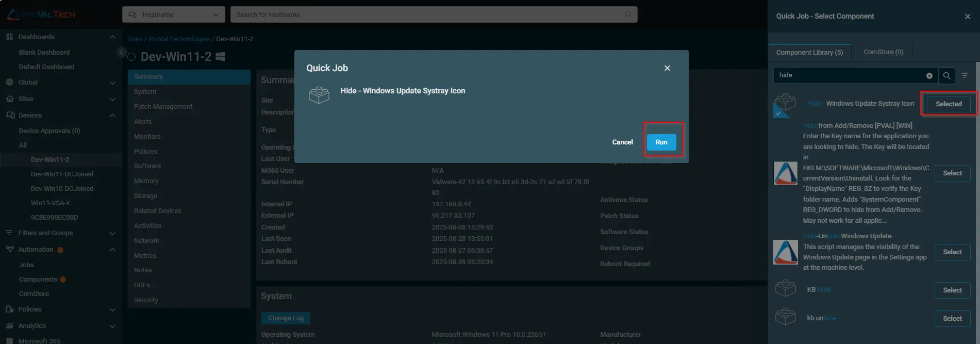Click the magnifier search icon in component panel

(x=946, y=76)
